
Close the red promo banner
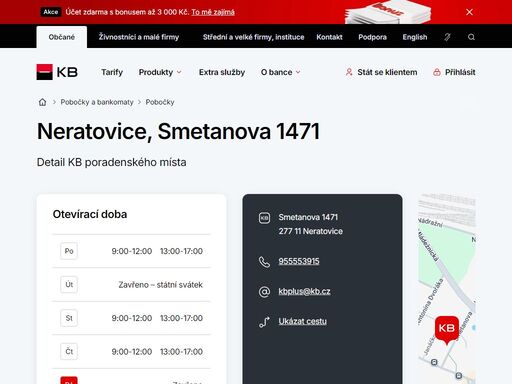[469, 12]
